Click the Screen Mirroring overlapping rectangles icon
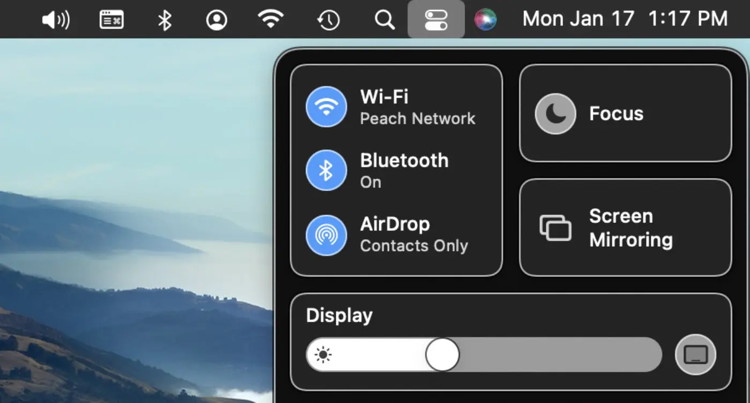750x403 pixels. [555, 228]
